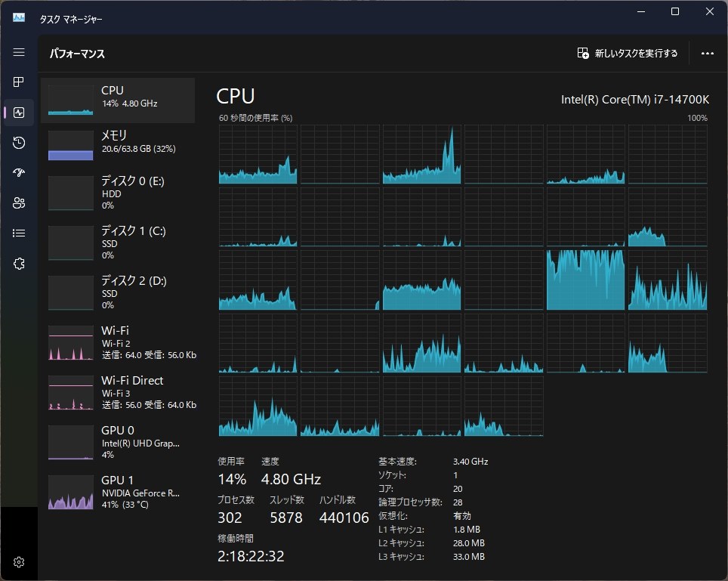Expand the navigation sidebar hamburger menu
Image resolution: width=728 pixels, height=581 pixels.
click(x=19, y=52)
